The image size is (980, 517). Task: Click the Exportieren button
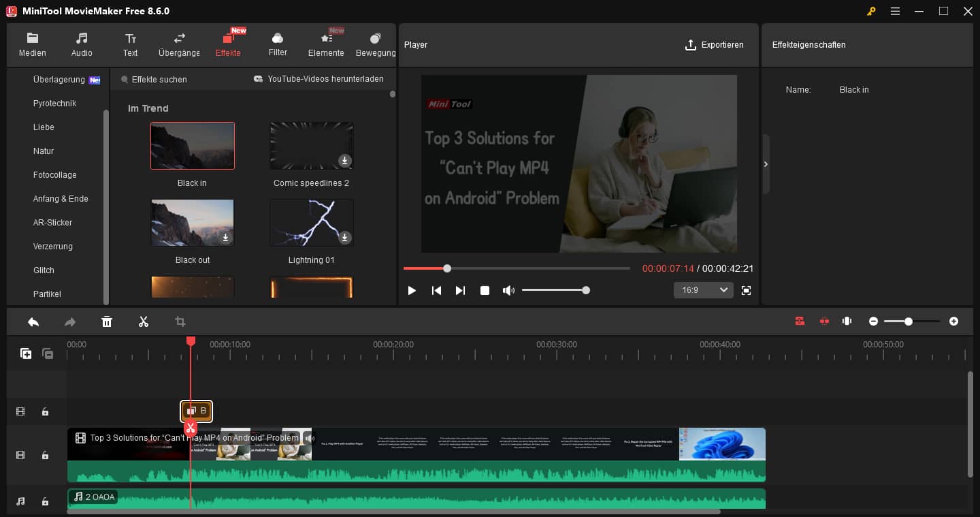pos(714,45)
